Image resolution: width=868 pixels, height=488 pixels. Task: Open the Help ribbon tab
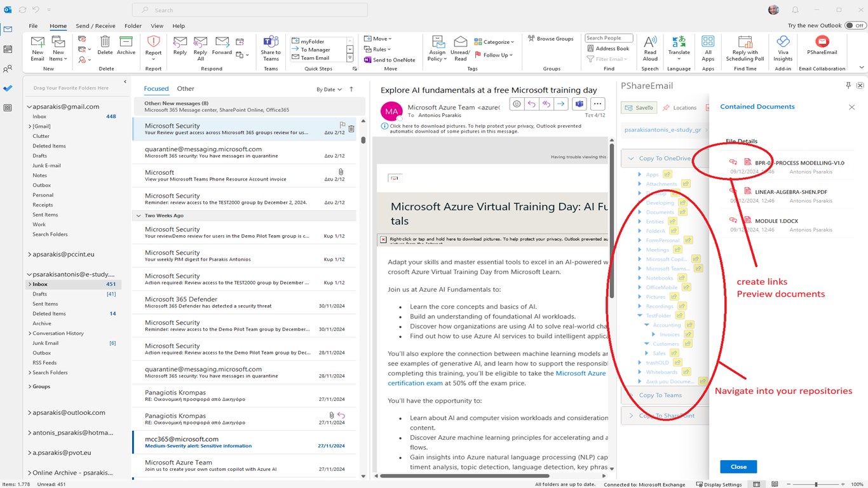(179, 26)
